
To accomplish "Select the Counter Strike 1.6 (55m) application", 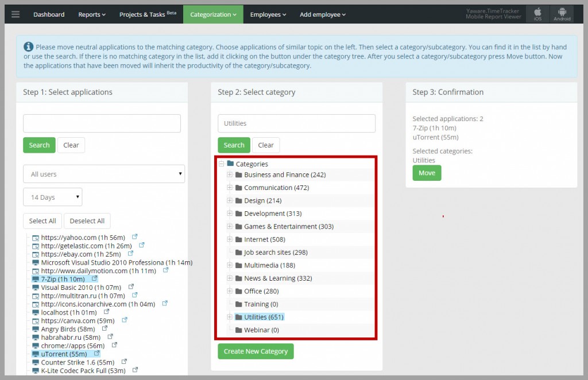I will point(78,362).
